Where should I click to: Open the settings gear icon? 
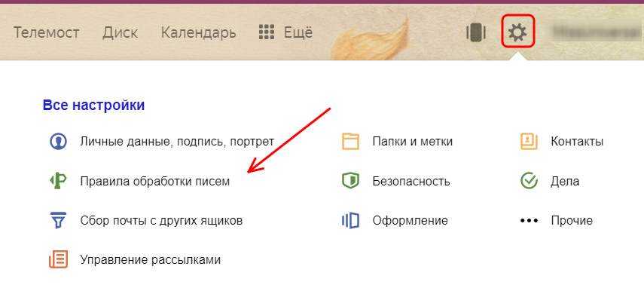(517, 32)
